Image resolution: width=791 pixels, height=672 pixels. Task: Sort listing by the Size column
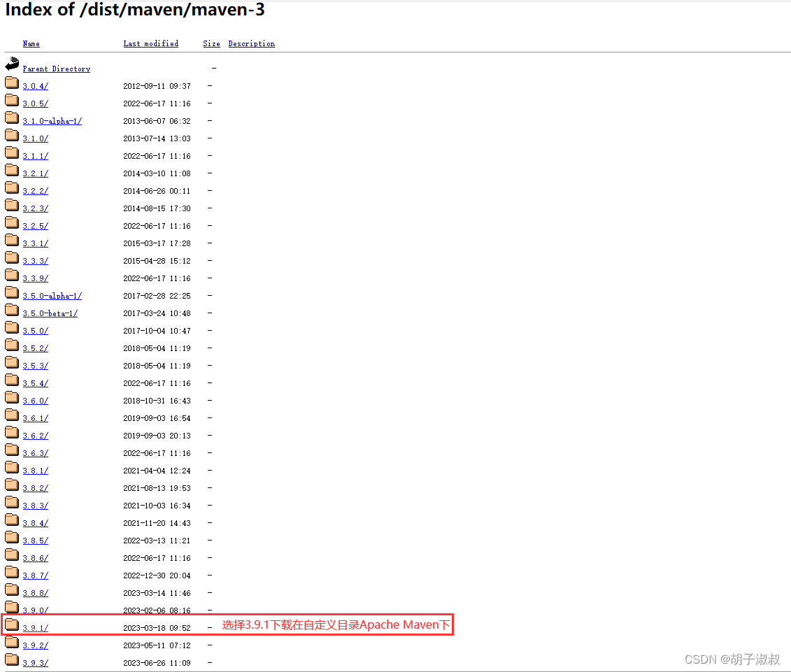click(211, 43)
